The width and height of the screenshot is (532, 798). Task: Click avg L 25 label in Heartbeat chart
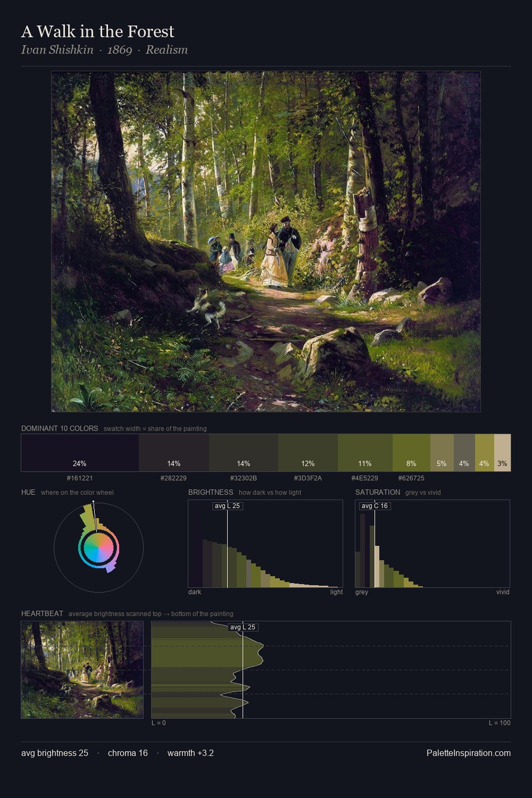point(243,627)
